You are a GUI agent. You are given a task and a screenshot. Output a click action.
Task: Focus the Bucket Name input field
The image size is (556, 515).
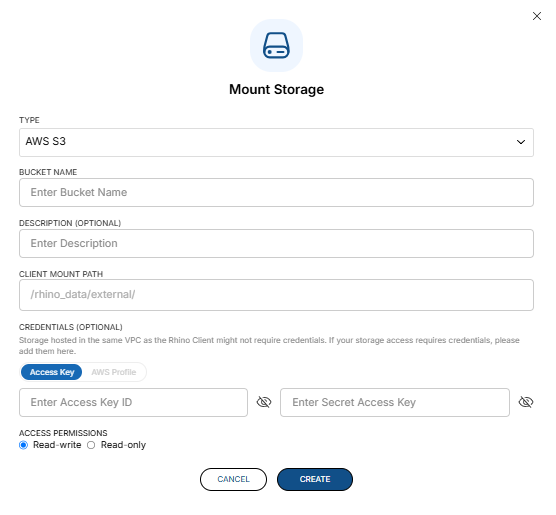click(276, 193)
